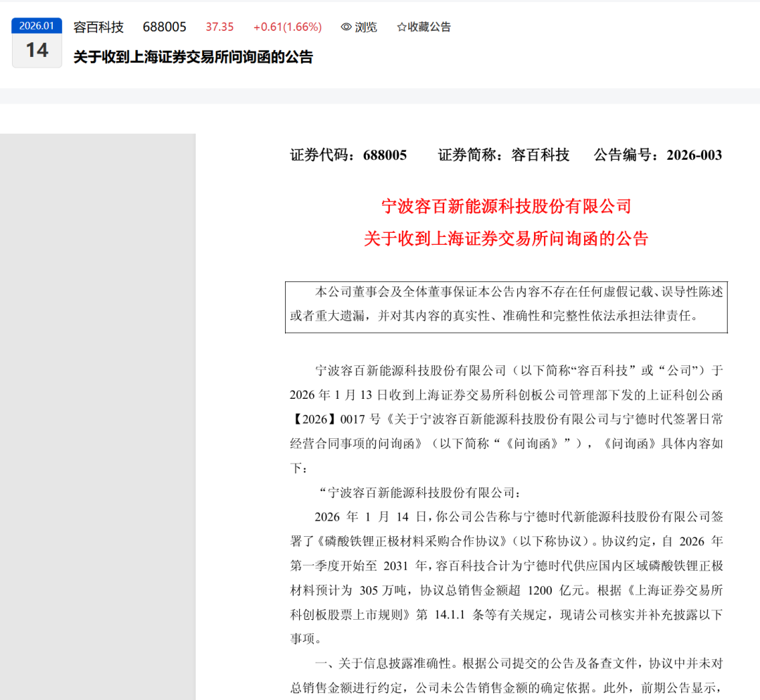Click line 或者重大遗漏，并对其内容的真实性
The width and height of the screenshot is (760, 700).
pyautogui.click(x=495, y=316)
